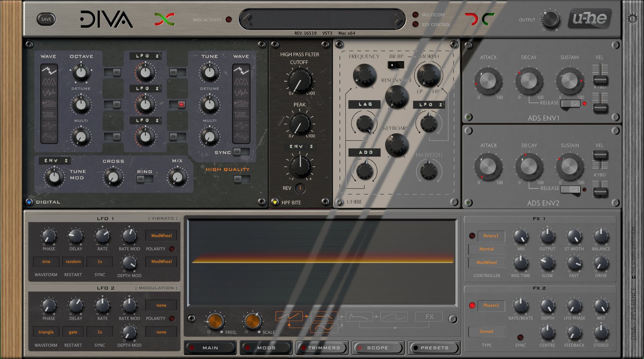Click the triangle next to UHBIE label
The image size is (644, 359).
tap(340, 202)
